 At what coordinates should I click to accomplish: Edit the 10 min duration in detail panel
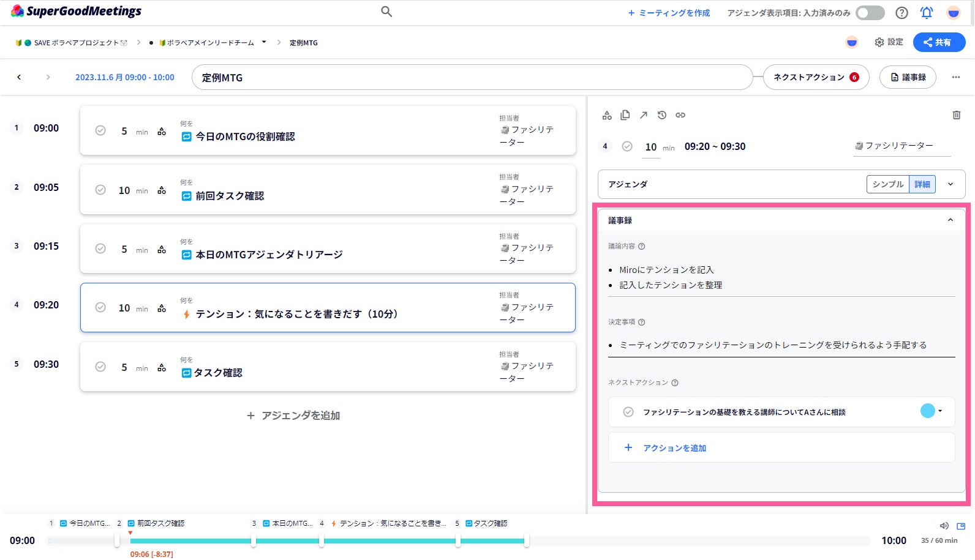(651, 147)
